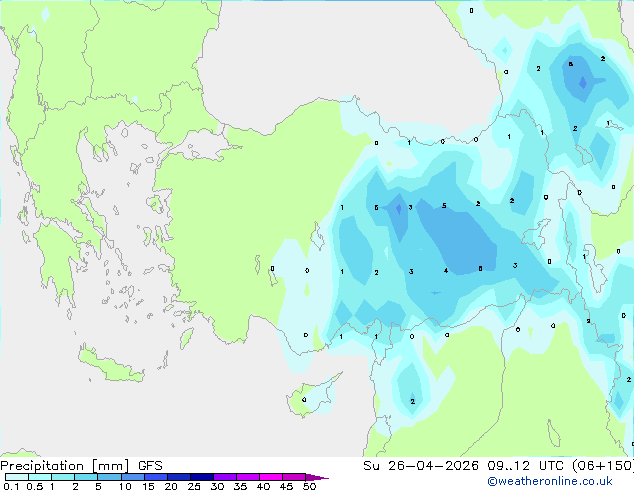
Task: Click the '09..12 UTC' time text
Action: [526, 466]
